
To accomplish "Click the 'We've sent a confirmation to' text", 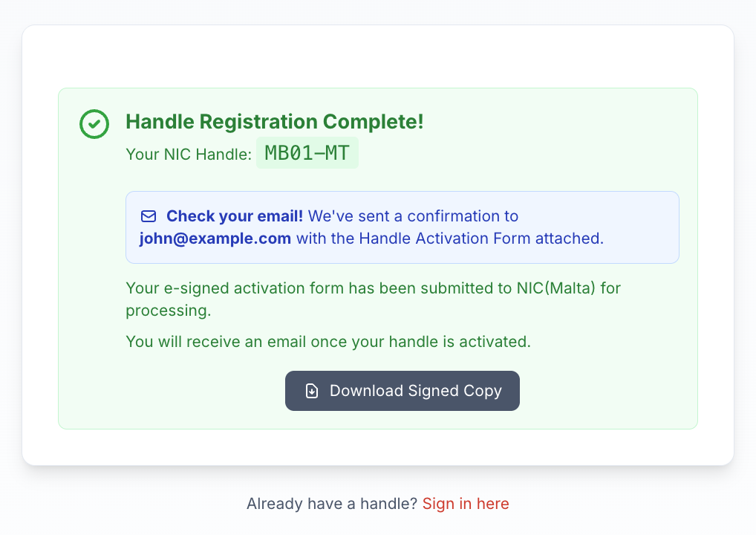I will pos(413,216).
